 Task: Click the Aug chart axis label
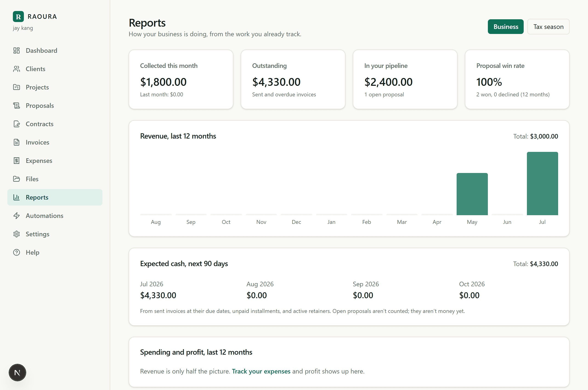[x=156, y=222]
